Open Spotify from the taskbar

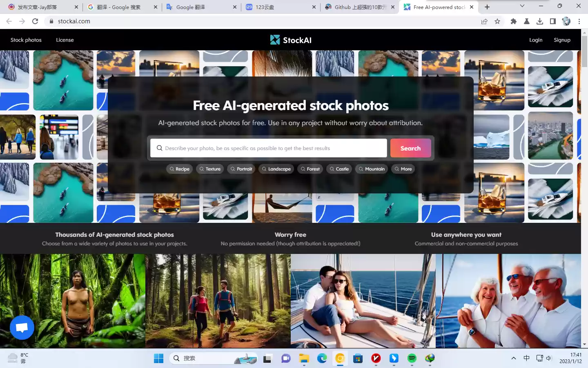click(x=412, y=359)
